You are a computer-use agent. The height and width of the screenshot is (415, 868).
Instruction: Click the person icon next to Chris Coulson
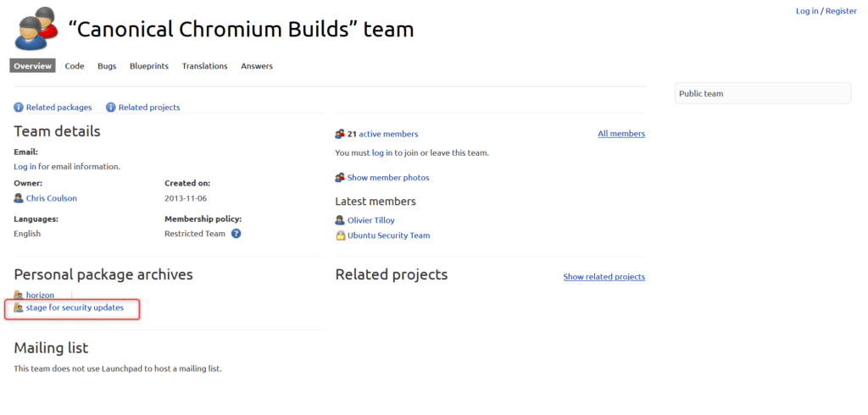[x=19, y=198]
